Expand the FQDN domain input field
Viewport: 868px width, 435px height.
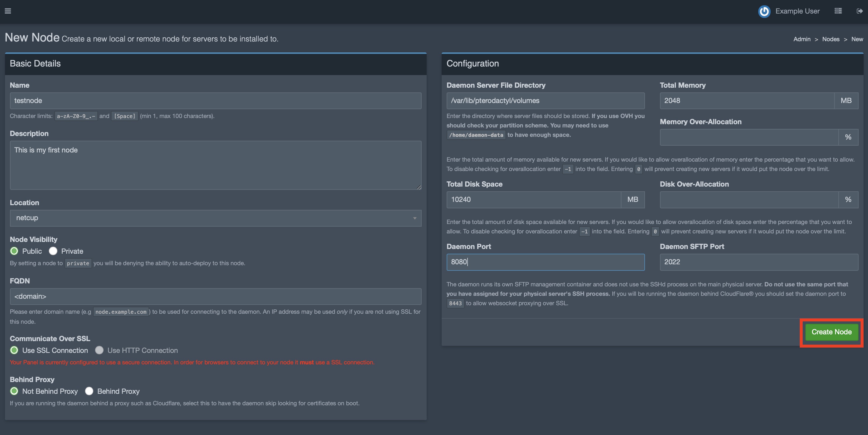pyautogui.click(x=216, y=296)
